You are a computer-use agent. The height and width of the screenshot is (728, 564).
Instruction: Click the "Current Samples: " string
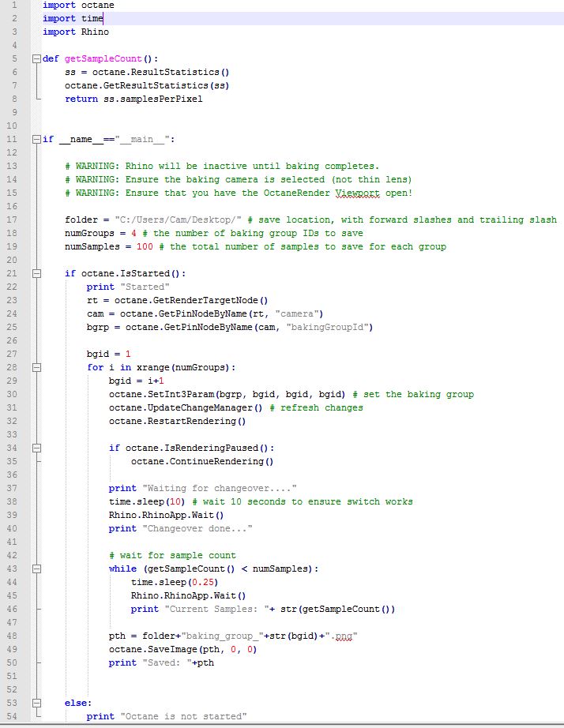(x=217, y=609)
